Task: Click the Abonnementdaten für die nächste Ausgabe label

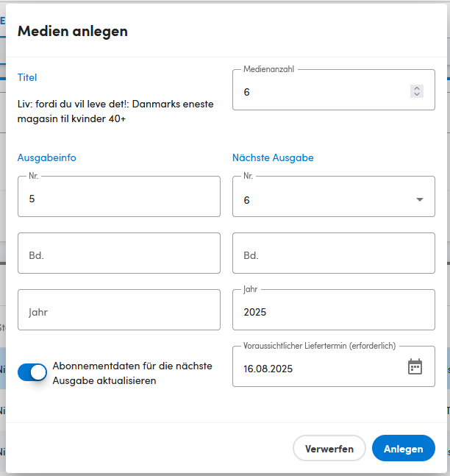Action: 132,373
